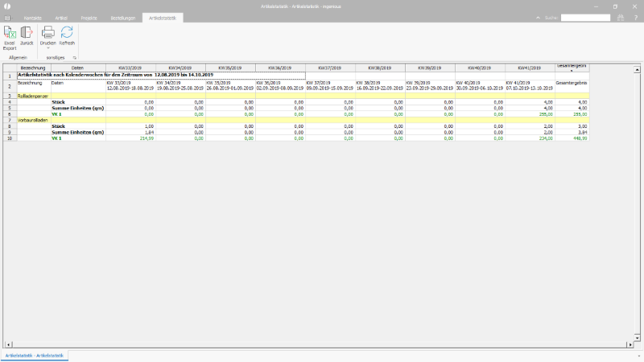
Task: Click the Gesamtergebnis column header
Action: [572, 68]
